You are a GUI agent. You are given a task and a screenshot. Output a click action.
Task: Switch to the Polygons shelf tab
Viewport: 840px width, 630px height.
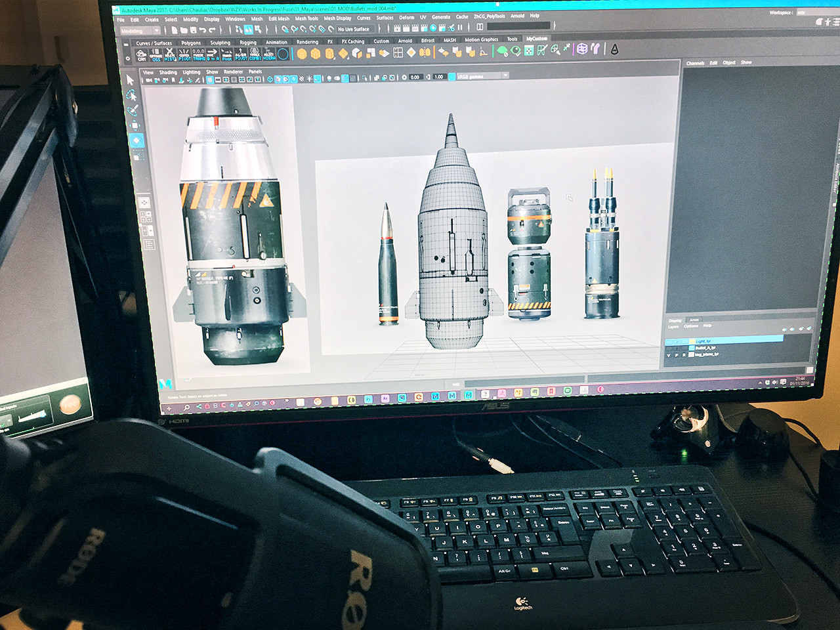(x=191, y=42)
